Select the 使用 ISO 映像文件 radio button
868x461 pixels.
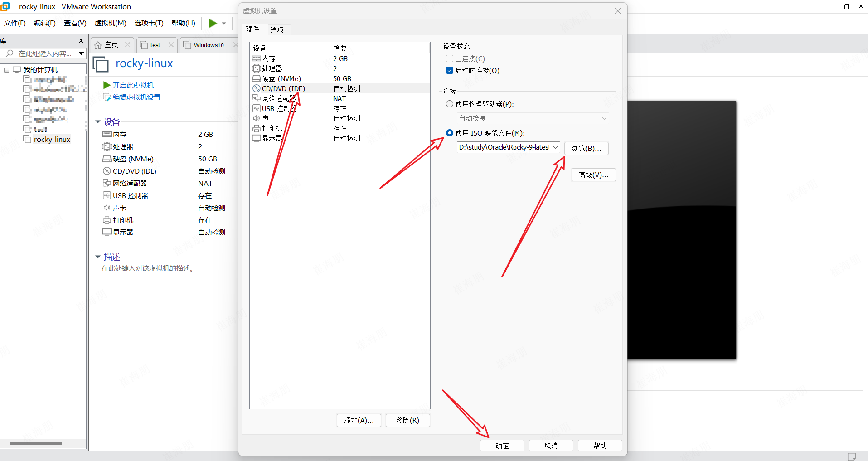[450, 133]
